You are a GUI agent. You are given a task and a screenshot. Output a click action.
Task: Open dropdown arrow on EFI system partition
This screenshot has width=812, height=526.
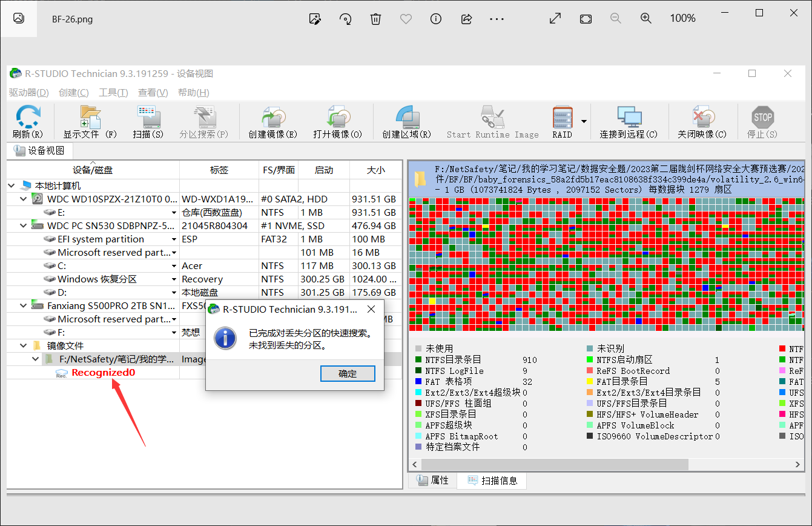(x=174, y=239)
